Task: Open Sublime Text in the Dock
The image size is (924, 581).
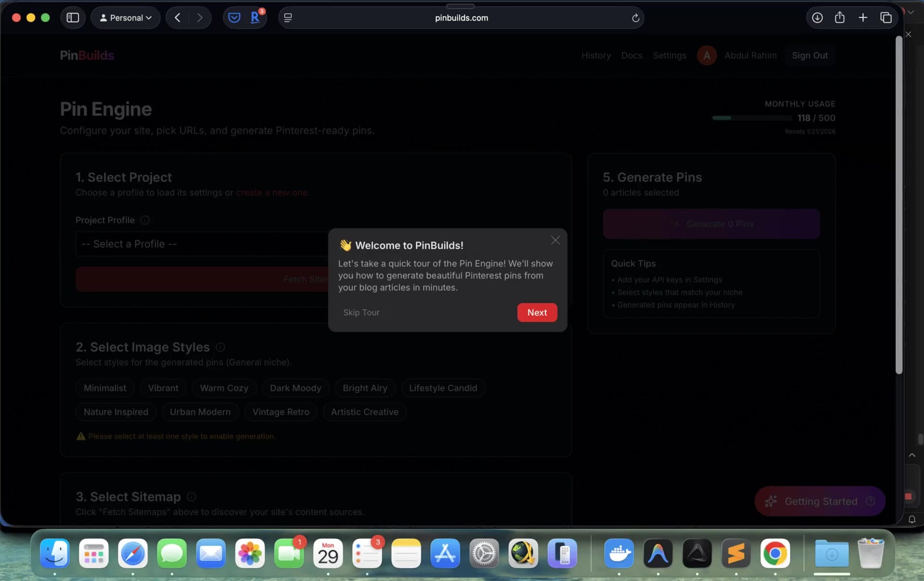Action: click(736, 553)
